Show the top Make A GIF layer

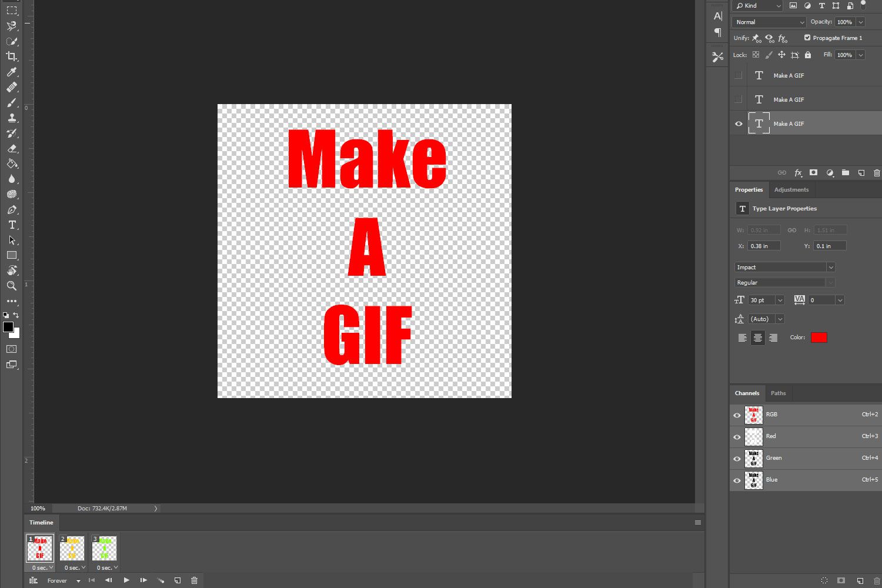point(739,75)
